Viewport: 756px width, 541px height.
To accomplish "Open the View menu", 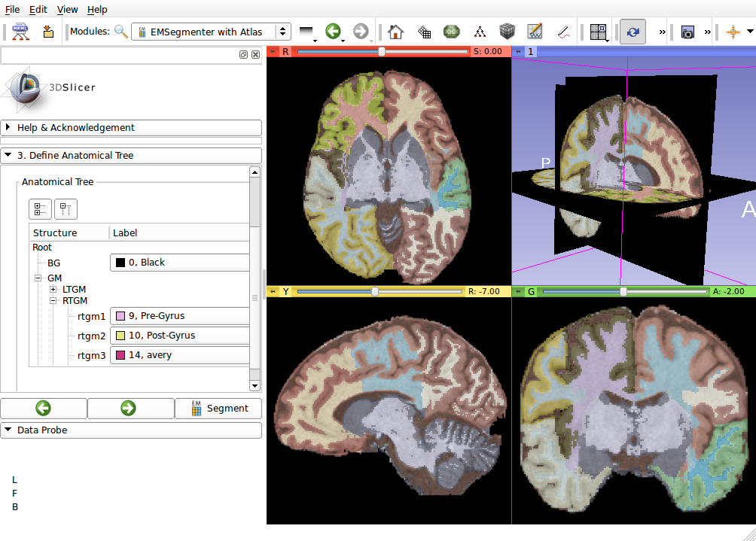I will (x=67, y=10).
